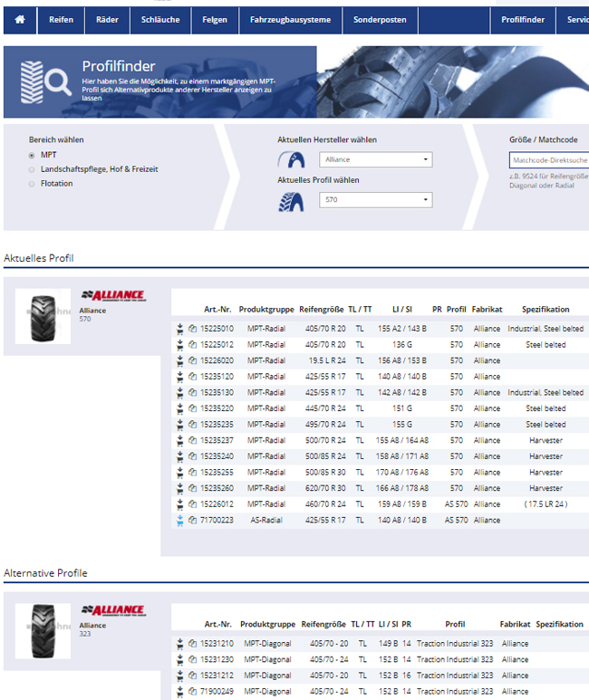Screen dimensions: 589x700
Task: Click the Spezifikation header in Alternative Profile table
Action: coord(559,625)
